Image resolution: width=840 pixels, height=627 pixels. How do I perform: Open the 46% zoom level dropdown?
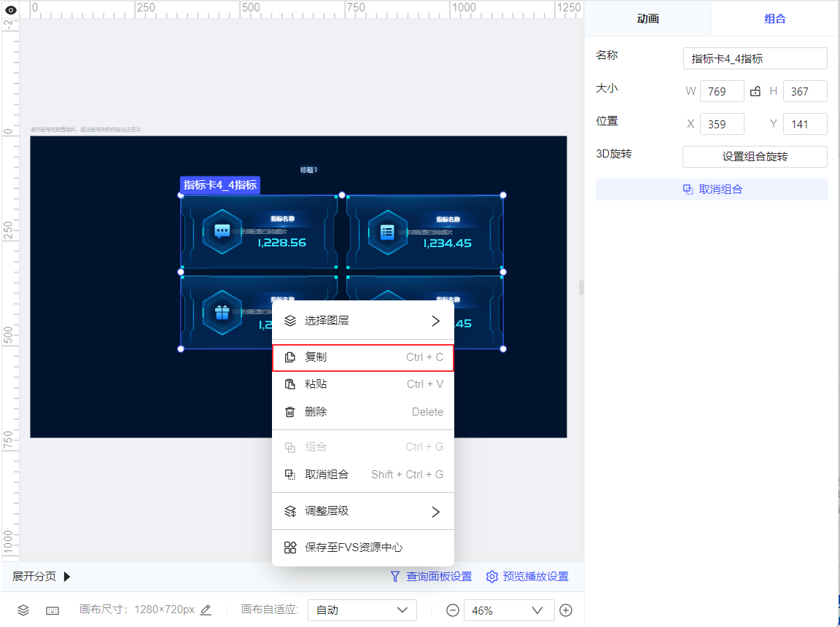pos(507,610)
